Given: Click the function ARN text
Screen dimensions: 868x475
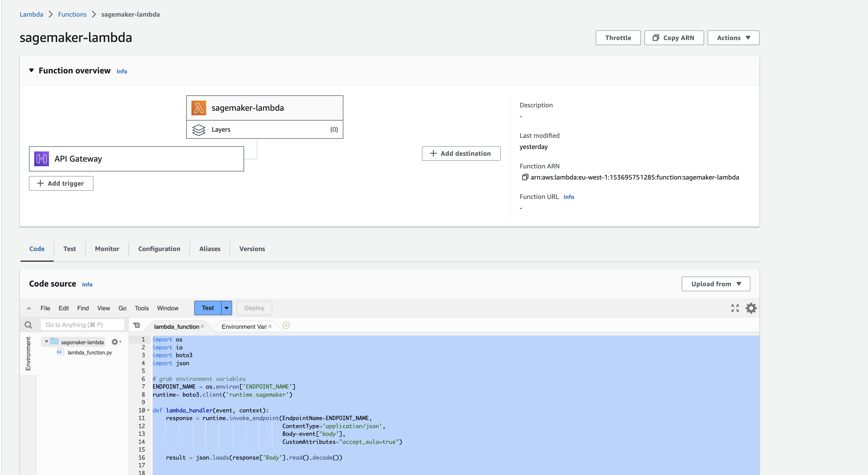Looking at the screenshot, I should [635, 177].
